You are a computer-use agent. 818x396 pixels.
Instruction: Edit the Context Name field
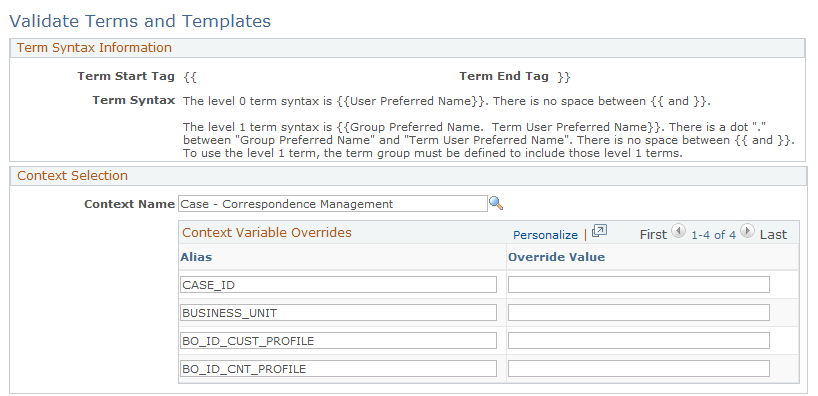tap(333, 204)
